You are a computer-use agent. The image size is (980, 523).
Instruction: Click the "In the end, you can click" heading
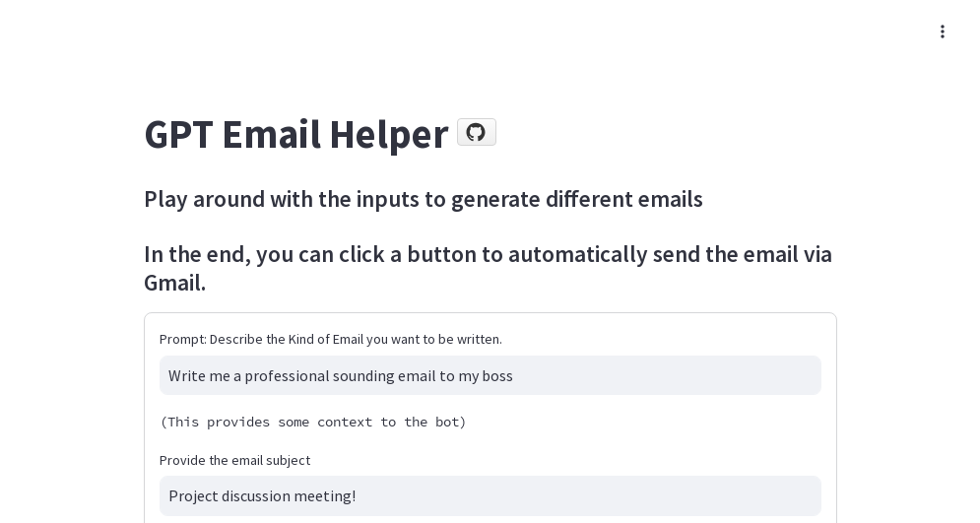coord(488,254)
